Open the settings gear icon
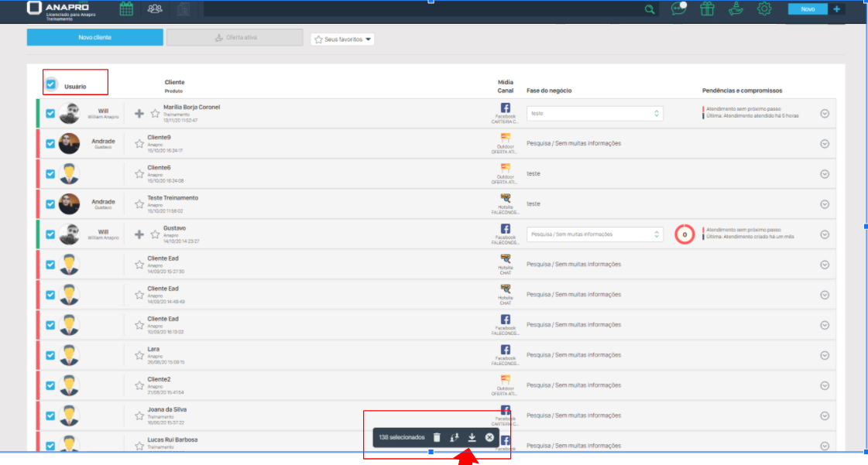 pyautogui.click(x=764, y=9)
